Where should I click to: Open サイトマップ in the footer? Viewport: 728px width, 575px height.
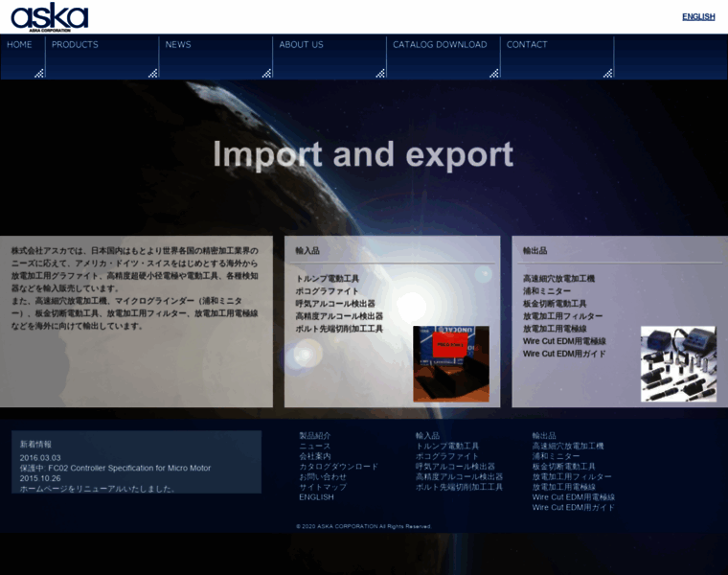[x=323, y=487]
